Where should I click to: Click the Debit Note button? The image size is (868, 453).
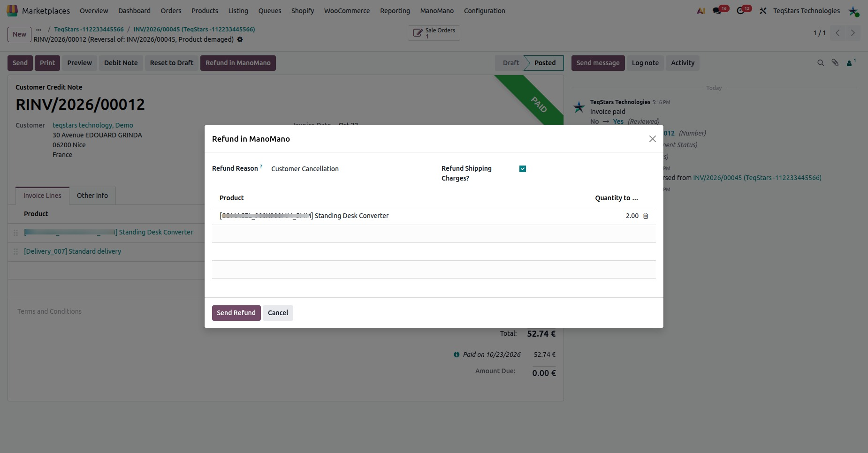[121, 63]
